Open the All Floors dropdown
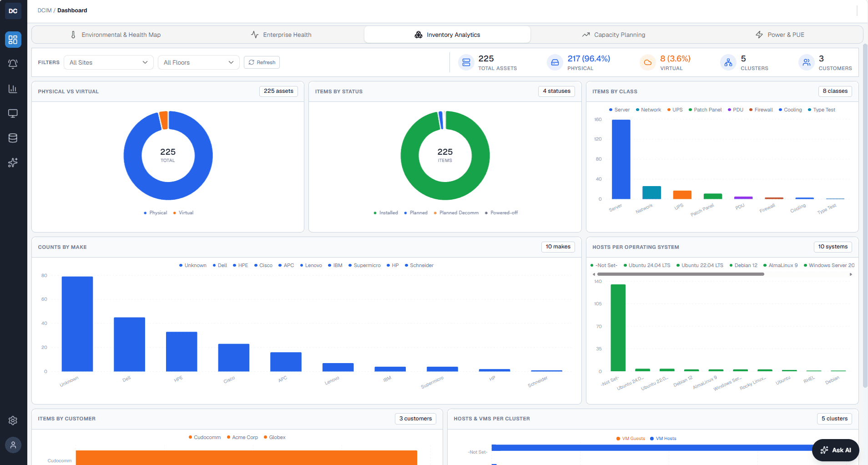Viewport: 868px width, 465px height. click(x=198, y=62)
